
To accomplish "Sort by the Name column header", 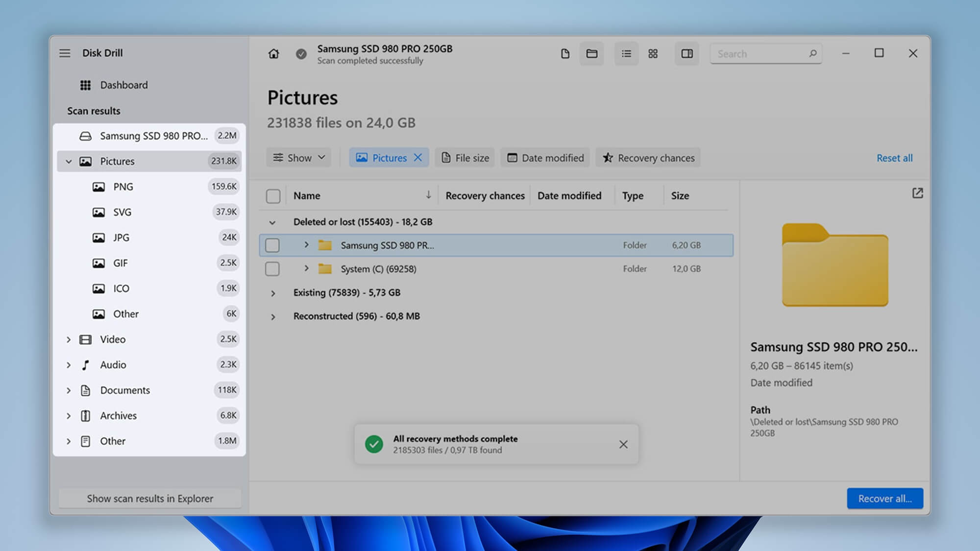I will tap(362, 195).
